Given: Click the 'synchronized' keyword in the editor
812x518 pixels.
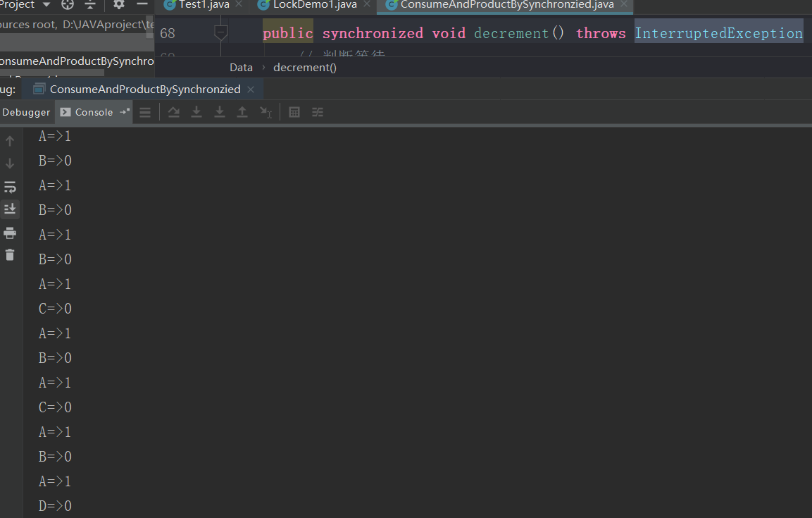Looking at the screenshot, I should (373, 33).
